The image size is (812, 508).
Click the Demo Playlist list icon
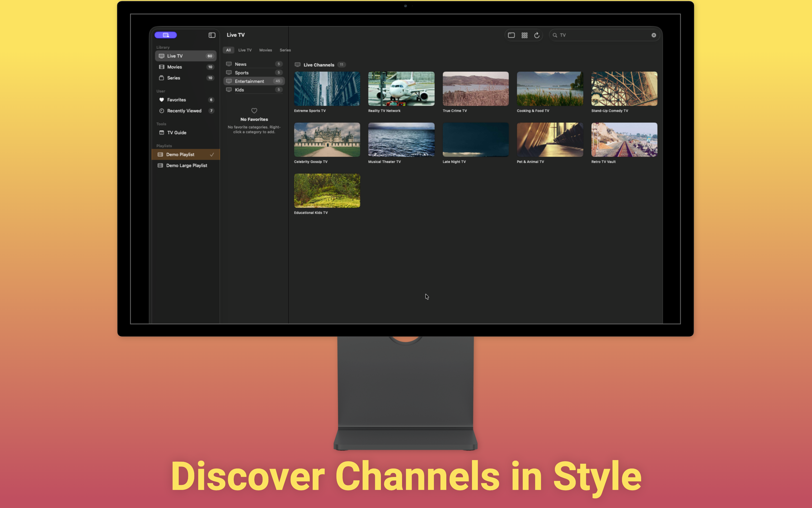tap(160, 155)
